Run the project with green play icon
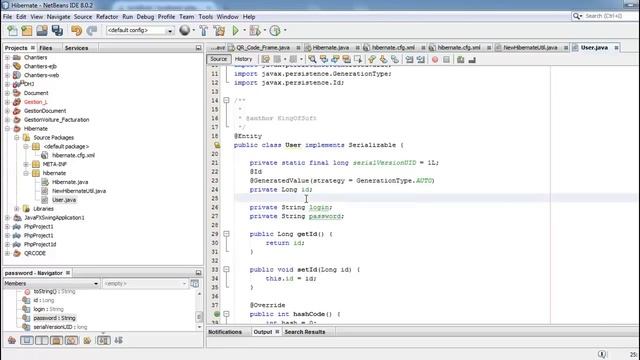Viewport: 640px width, 360px height. pyautogui.click(x=236, y=31)
